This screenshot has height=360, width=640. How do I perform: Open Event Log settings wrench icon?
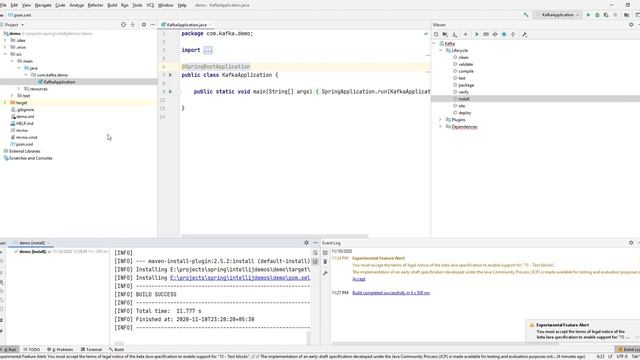pos(325,273)
